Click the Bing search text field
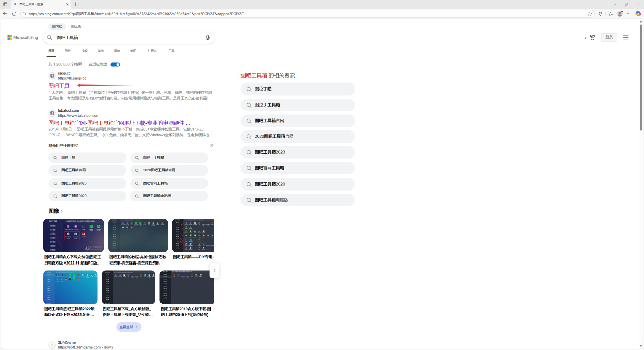This screenshot has width=644, height=350. tap(128, 37)
